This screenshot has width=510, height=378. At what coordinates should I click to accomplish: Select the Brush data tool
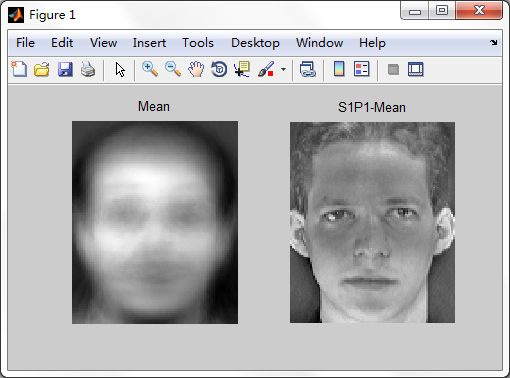point(266,69)
